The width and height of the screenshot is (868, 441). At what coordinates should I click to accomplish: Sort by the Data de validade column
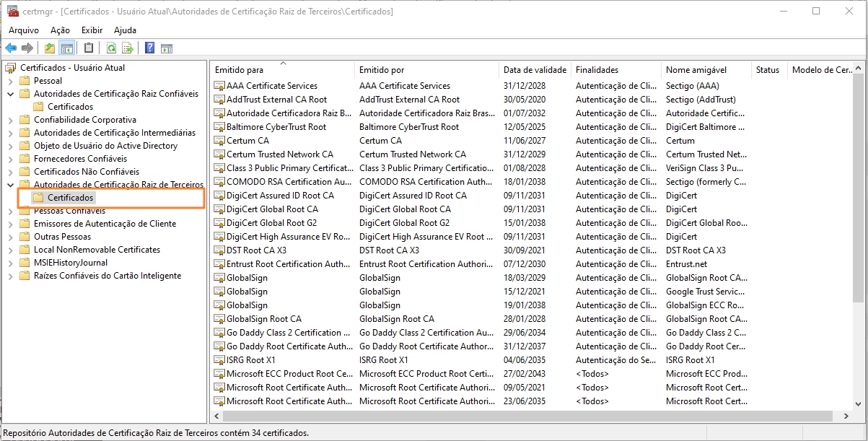pyautogui.click(x=535, y=70)
